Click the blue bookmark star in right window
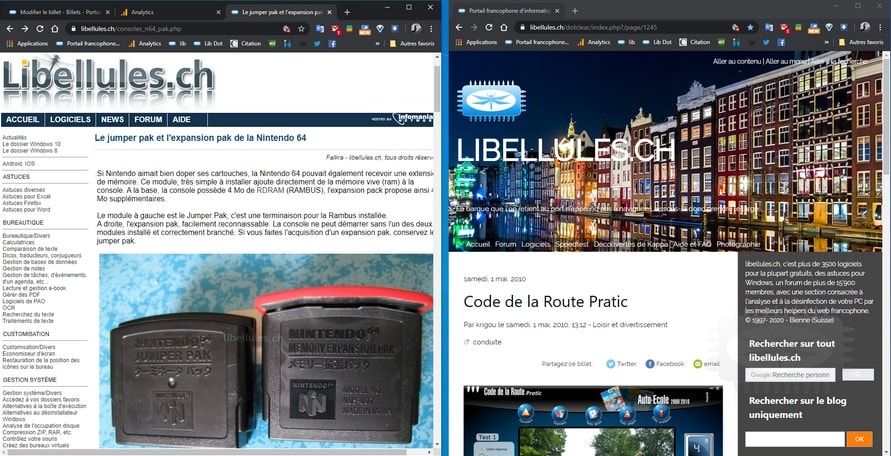Image resolution: width=891 pixels, height=456 pixels. pos(750,27)
